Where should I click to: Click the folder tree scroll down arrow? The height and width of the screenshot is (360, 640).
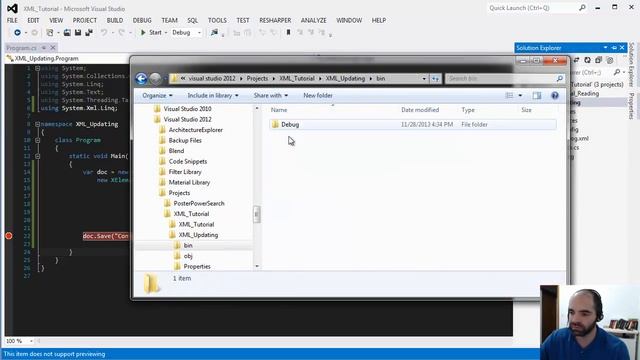click(x=257, y=266)
